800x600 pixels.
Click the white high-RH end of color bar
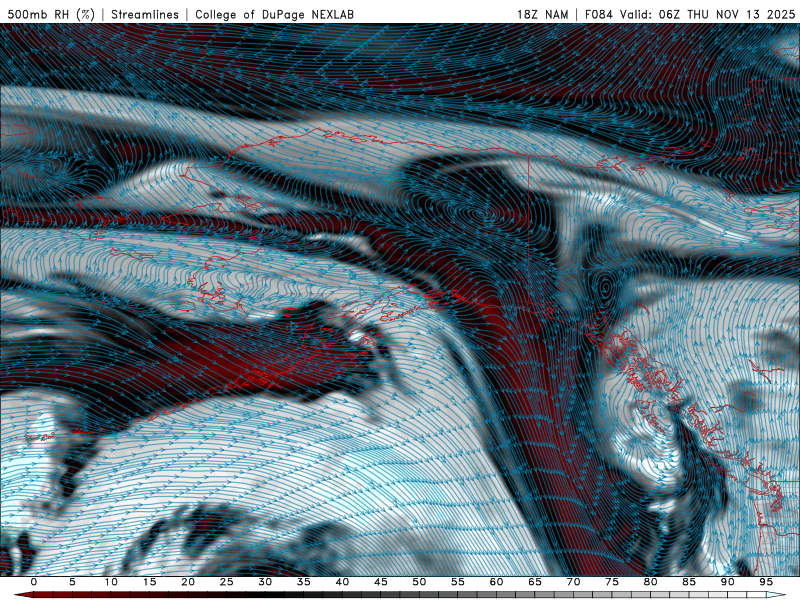pyautogui.click(x=777, y=595)
